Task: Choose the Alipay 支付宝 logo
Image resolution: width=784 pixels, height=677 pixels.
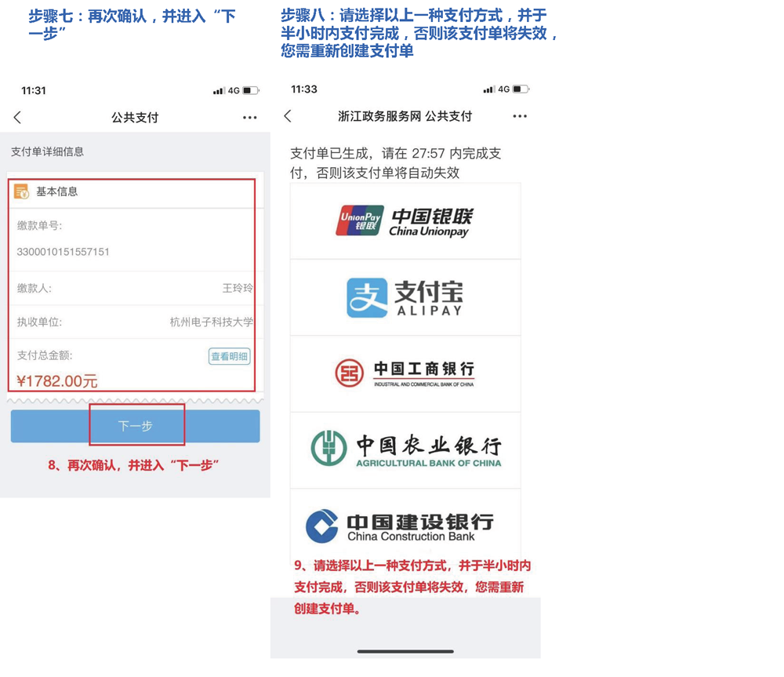Action: 405,297
